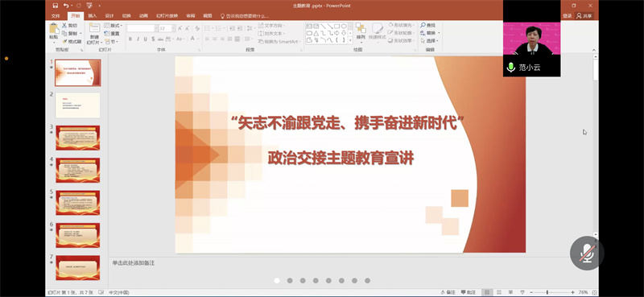Clear all text formatting
The image size is (644, 297).
click(x=197, y=28)
